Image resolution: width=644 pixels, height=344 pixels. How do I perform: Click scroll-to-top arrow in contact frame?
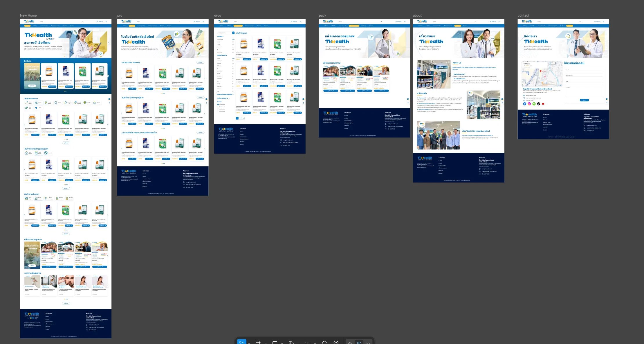click(607, 103)
